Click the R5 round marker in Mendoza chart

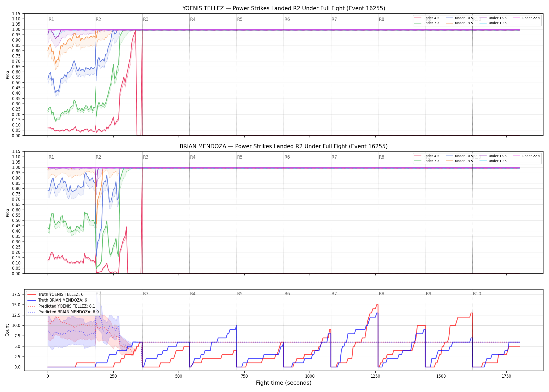tap(240, 157)
